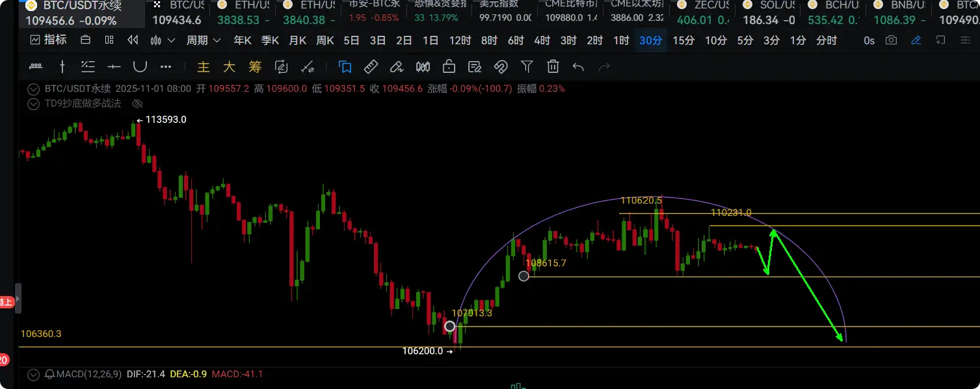The width and height of the screenshot is (980, 389).
Task: Click the blue bookmark layers icon
Action: click(345, 66)
